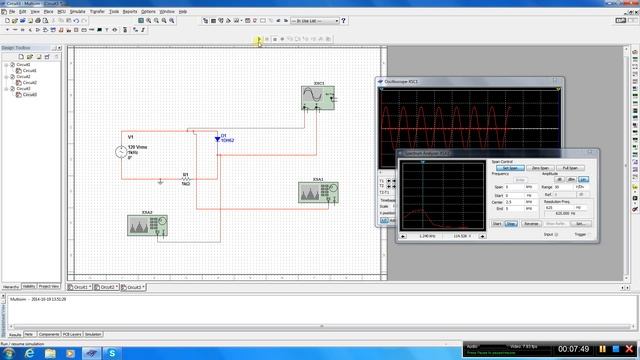Select Lin amplitude mode in Spectrum Analyzer
640x360 pixels.
[x=583, y=180]
